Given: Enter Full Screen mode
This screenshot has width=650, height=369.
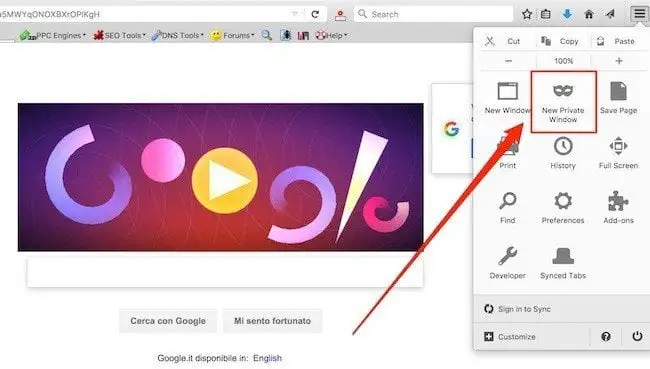Looking at the screenshot, I should [x=618, y=153].
